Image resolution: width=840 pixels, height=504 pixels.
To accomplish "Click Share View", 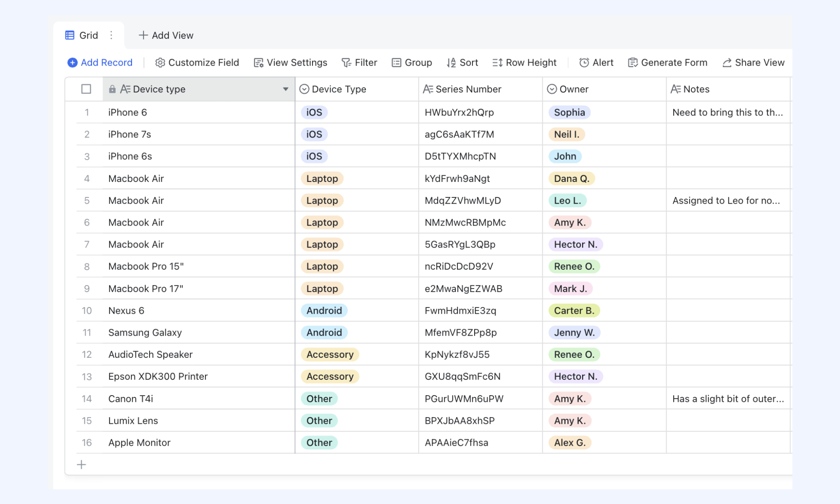I will click(753, 63).
